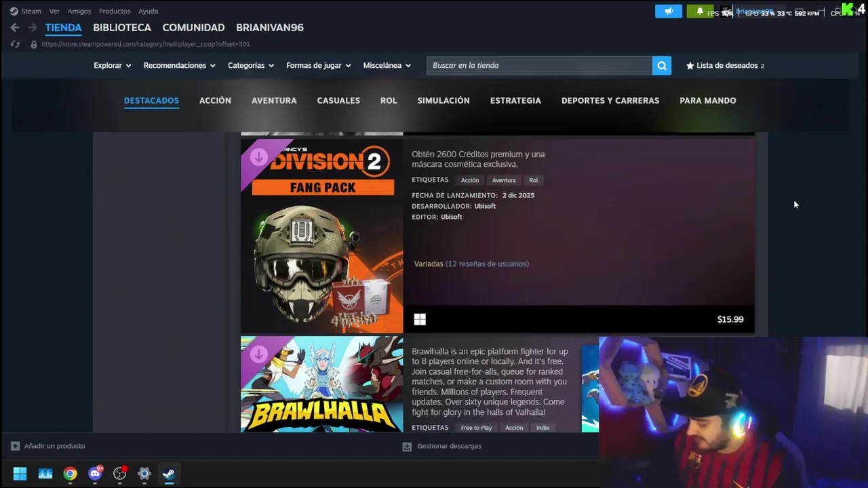Open the Brawlhalla game thumbnail

322,384
